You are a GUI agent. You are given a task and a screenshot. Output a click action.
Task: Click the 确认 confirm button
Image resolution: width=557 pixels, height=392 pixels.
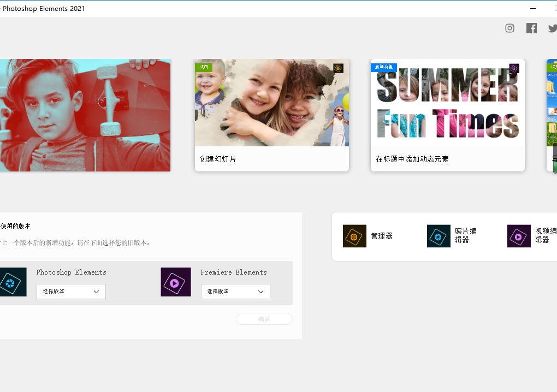(x=264, y=319)
